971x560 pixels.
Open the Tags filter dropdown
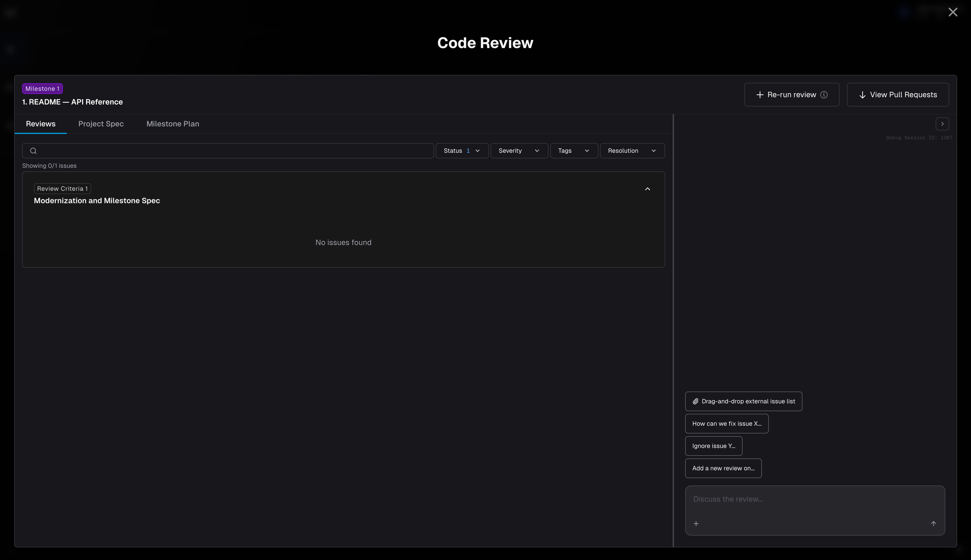click(574, 151)
